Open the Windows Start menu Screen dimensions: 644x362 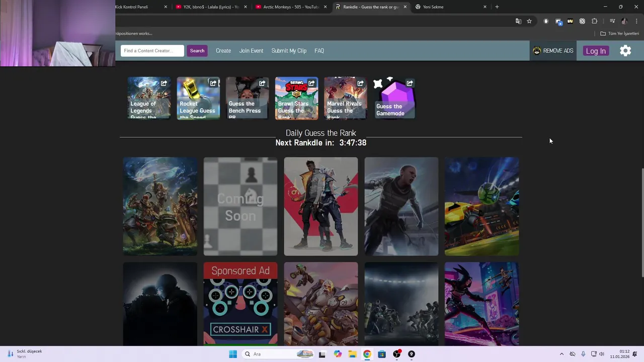[x=233, y=354]
